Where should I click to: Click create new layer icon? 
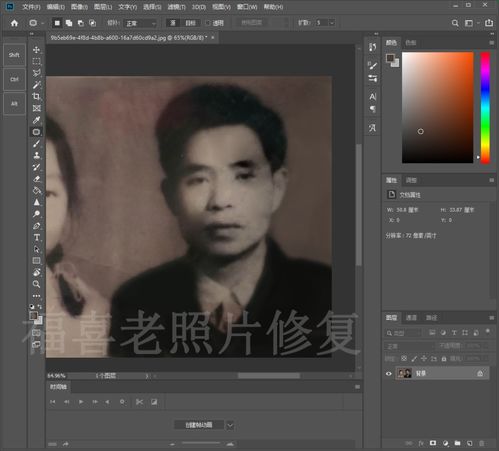click(x=469, y=443)
